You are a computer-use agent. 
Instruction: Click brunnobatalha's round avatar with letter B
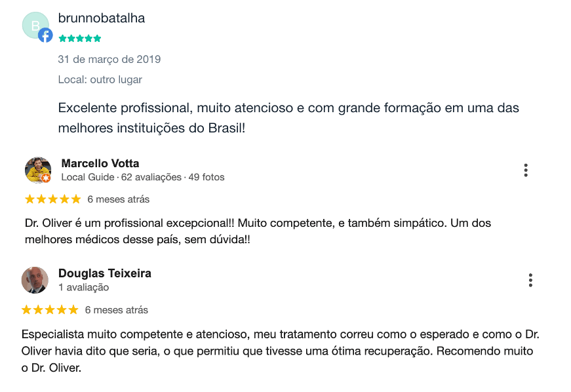(x=35, y=26)
